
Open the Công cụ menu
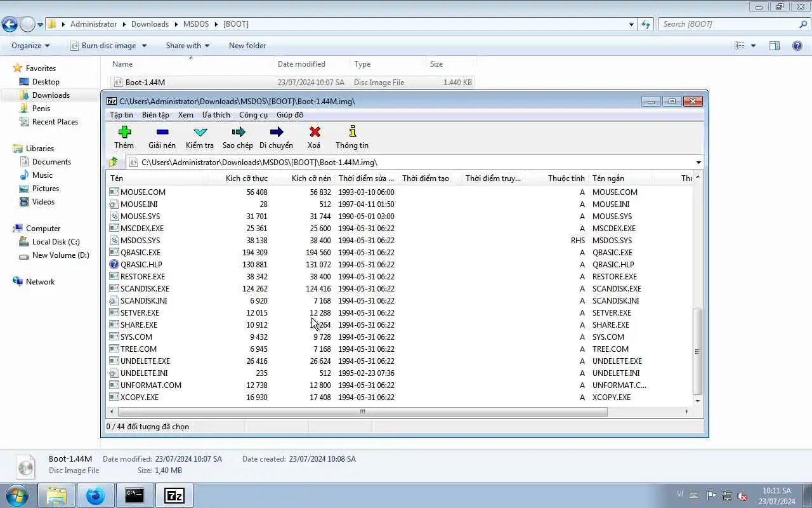point(253,115)
